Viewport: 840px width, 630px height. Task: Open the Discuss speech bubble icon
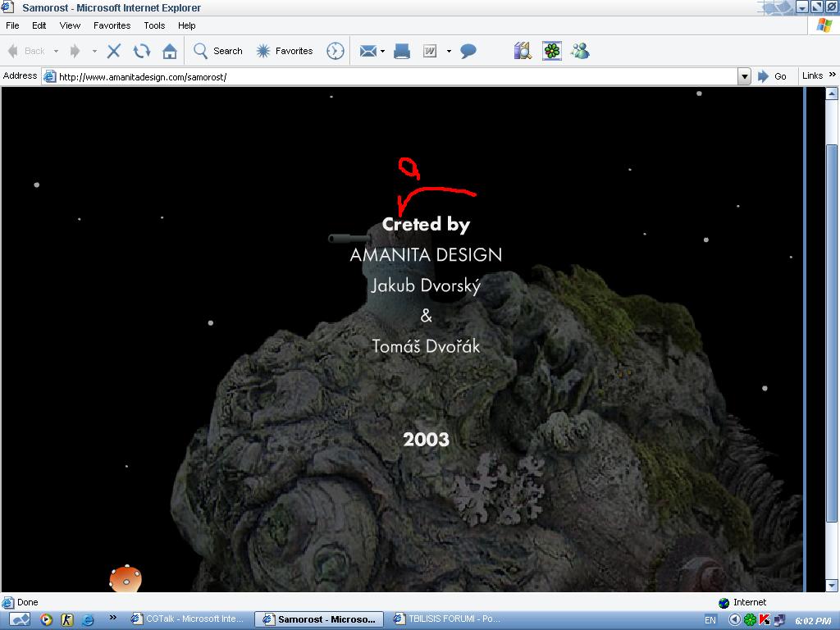468,51
